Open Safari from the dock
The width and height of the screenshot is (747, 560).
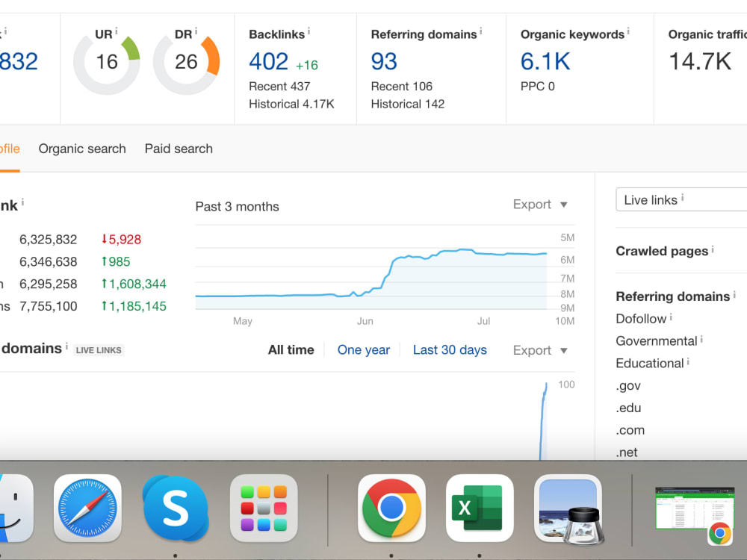point(87,508)
